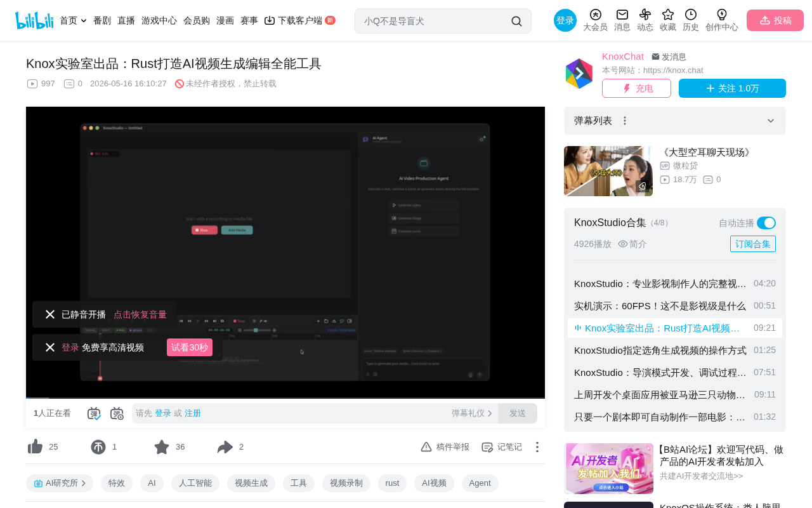Click the 投稿 upload button

(775, 20)
